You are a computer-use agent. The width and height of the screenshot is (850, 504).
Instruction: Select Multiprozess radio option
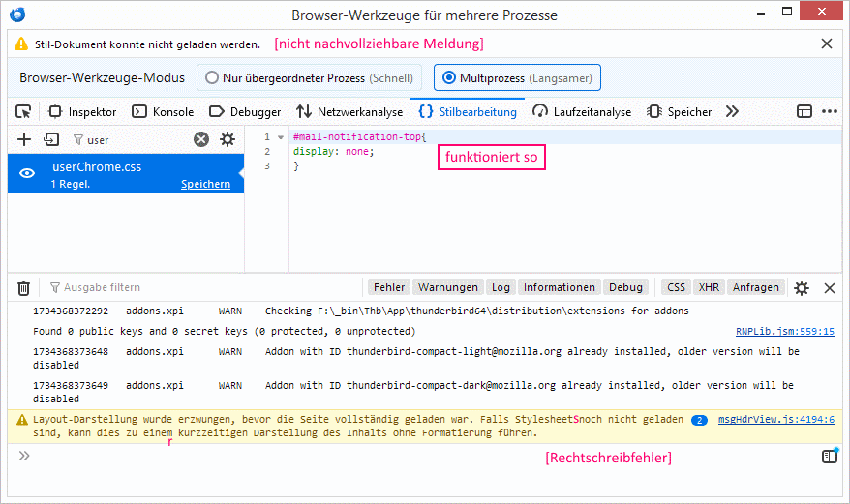click(x=517, y=78)
